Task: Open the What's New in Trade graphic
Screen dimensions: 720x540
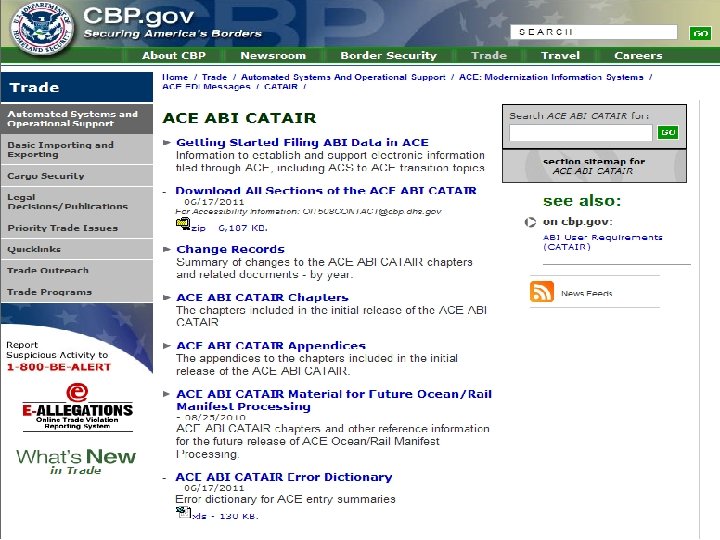Action: pyautogui.click(x=76, y=461)
